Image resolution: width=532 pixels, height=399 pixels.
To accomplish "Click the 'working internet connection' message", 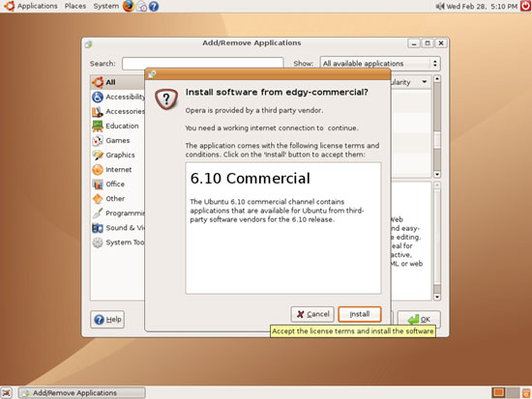I will coord(272,128).
